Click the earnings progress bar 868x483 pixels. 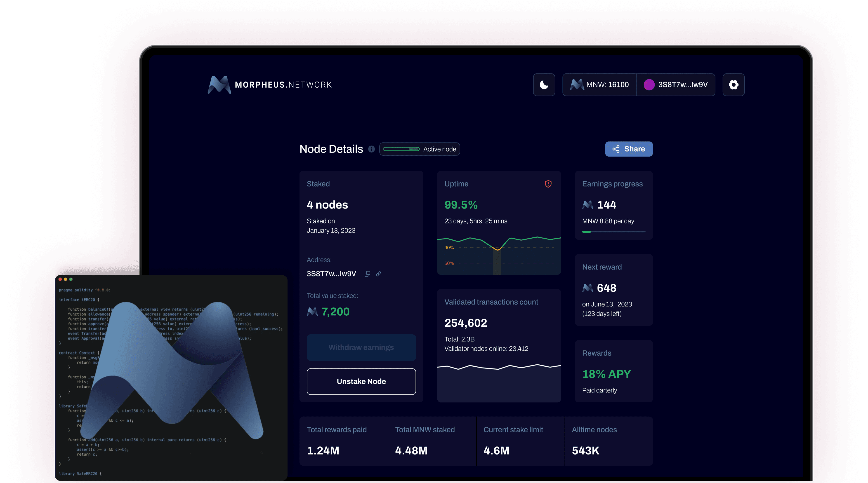click(x=614, y=232)
